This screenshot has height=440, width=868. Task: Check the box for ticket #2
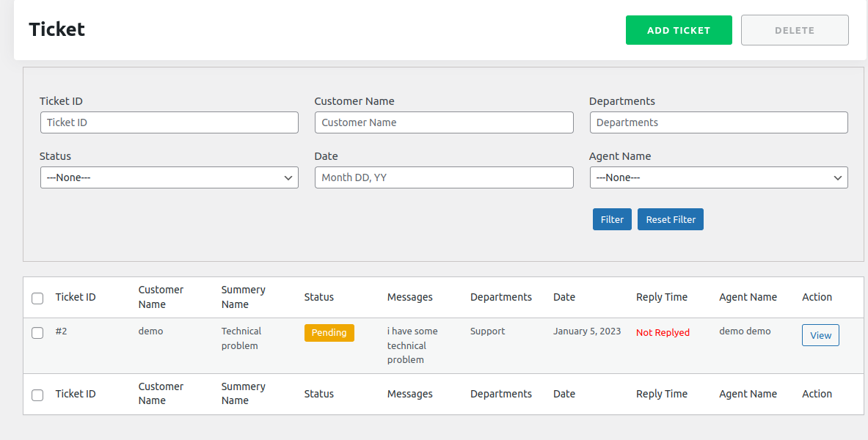[37, 333]
